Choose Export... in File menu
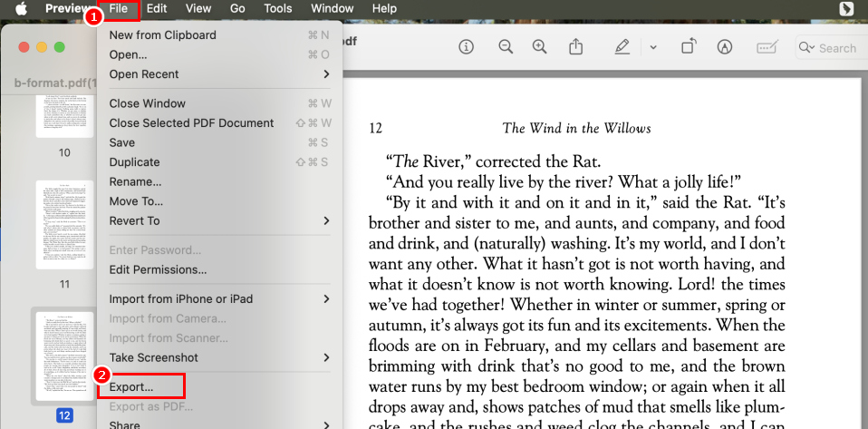Screen dimensions: 868x429 click(x=220, y=387)
